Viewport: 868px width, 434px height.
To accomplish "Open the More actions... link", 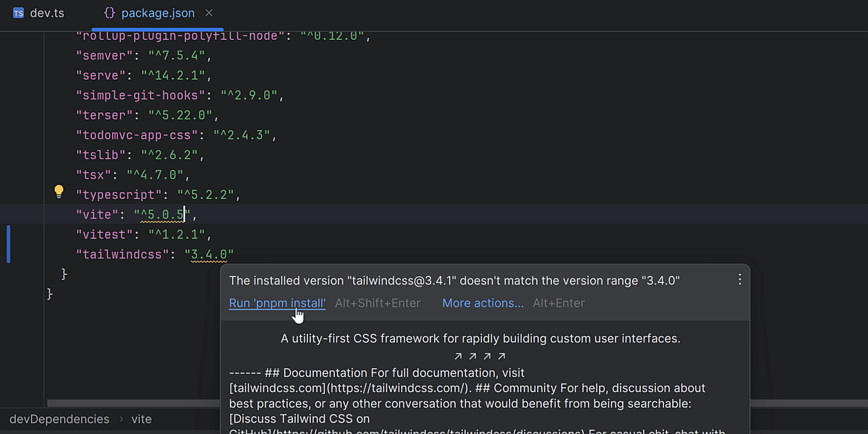I will [482, 303].
